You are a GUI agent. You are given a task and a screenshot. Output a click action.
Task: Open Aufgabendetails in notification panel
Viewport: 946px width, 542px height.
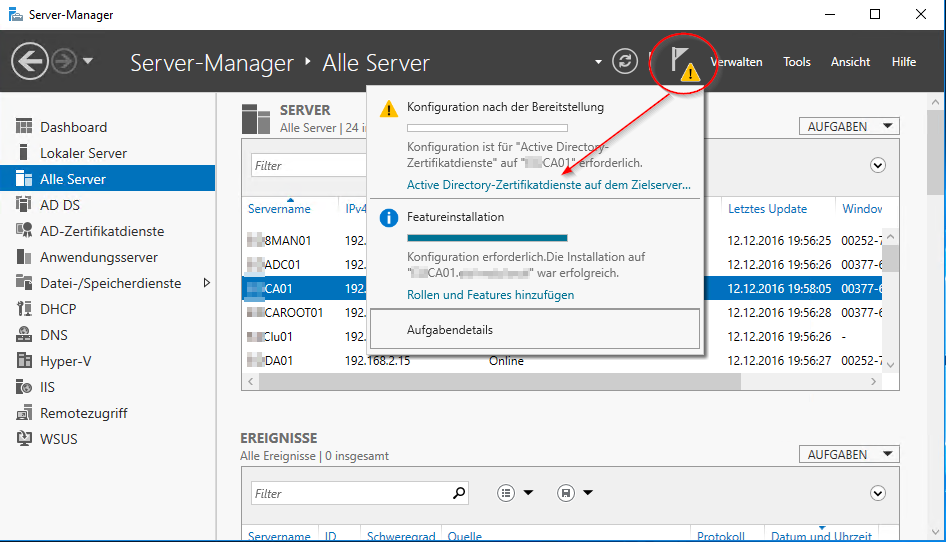click(x=535, y=329)
